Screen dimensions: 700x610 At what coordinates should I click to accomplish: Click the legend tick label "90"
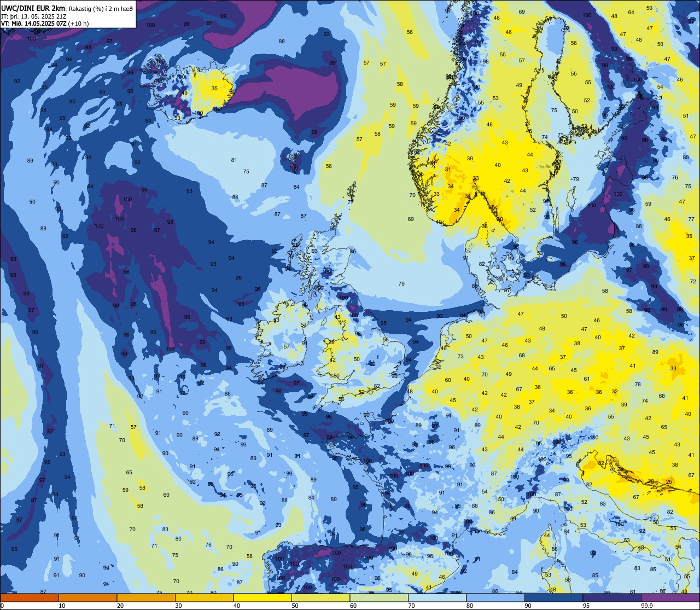pyautogui.click(x=528, y=606)
